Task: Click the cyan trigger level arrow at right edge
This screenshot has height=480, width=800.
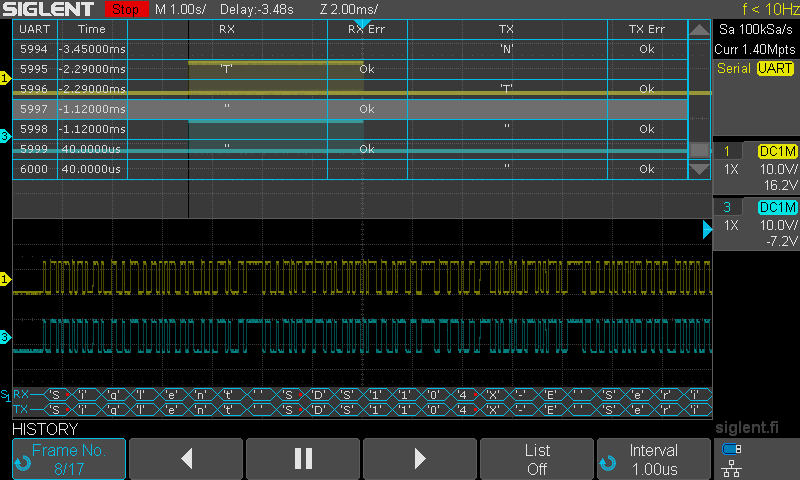Action: click(x=707, y=230)
